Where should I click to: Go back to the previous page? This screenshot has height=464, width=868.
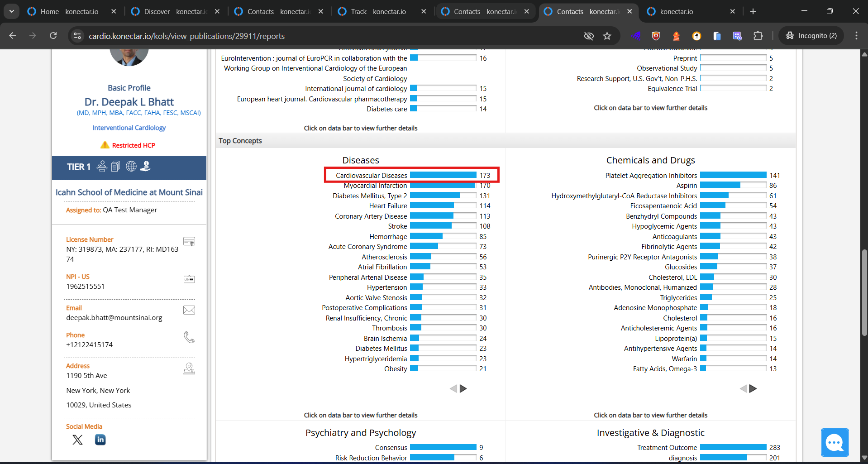coord(13,36)
